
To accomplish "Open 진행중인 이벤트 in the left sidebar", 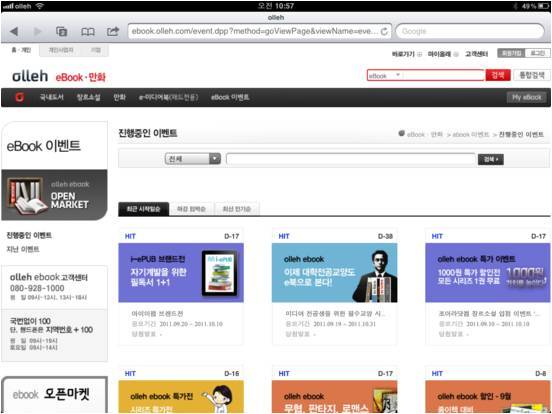I will pyautogui.click(x=29, y=235).
